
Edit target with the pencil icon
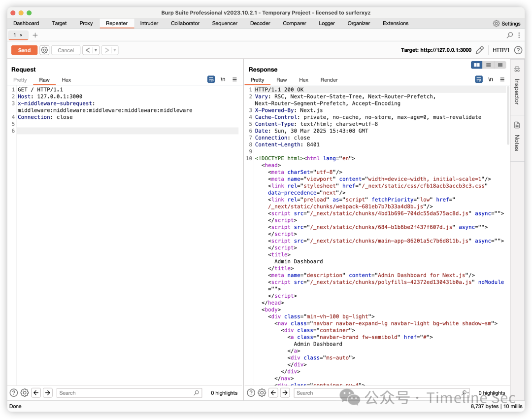click(479, 50)
